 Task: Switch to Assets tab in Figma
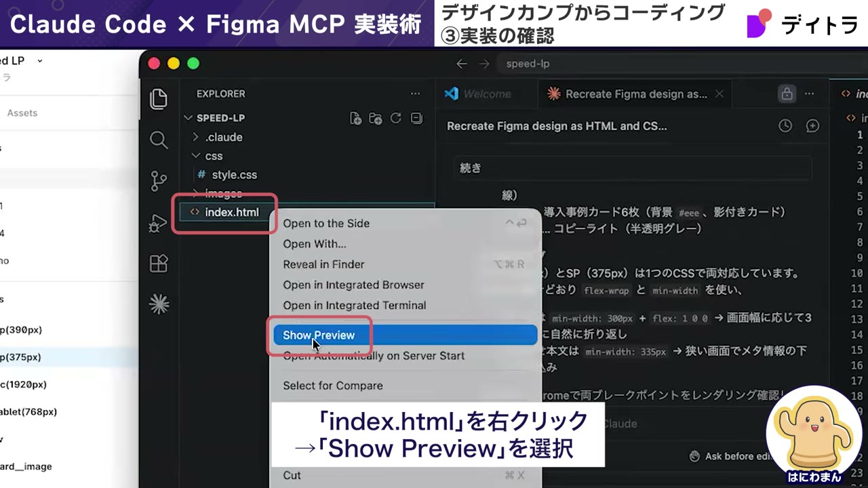click(x=22, y=113)
